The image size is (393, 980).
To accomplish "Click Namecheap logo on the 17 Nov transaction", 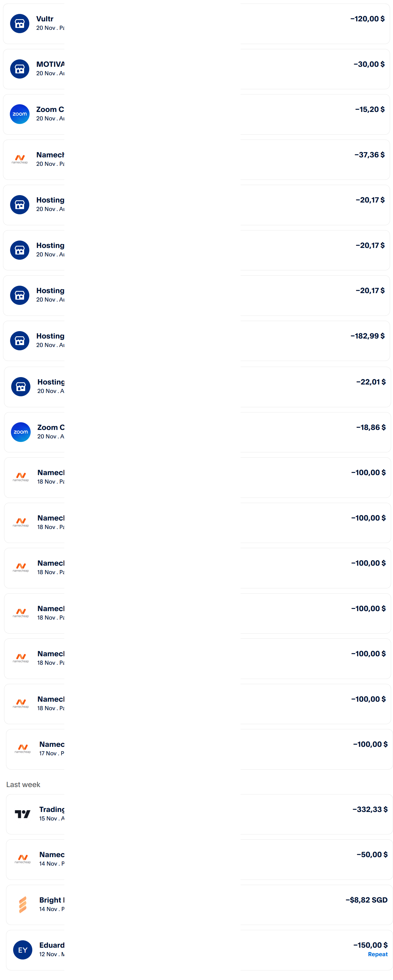I will pos(22,749).
